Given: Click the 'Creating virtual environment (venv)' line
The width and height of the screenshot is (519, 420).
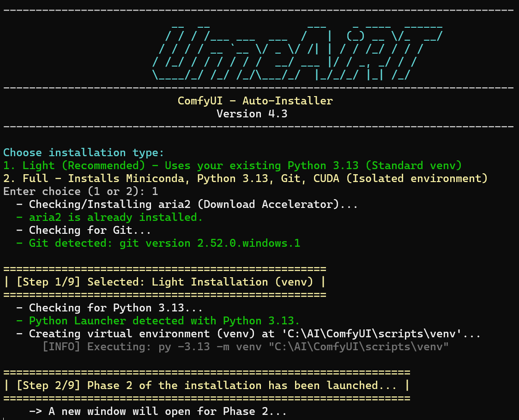Looking at the screenshot, I should click(248, 334).
